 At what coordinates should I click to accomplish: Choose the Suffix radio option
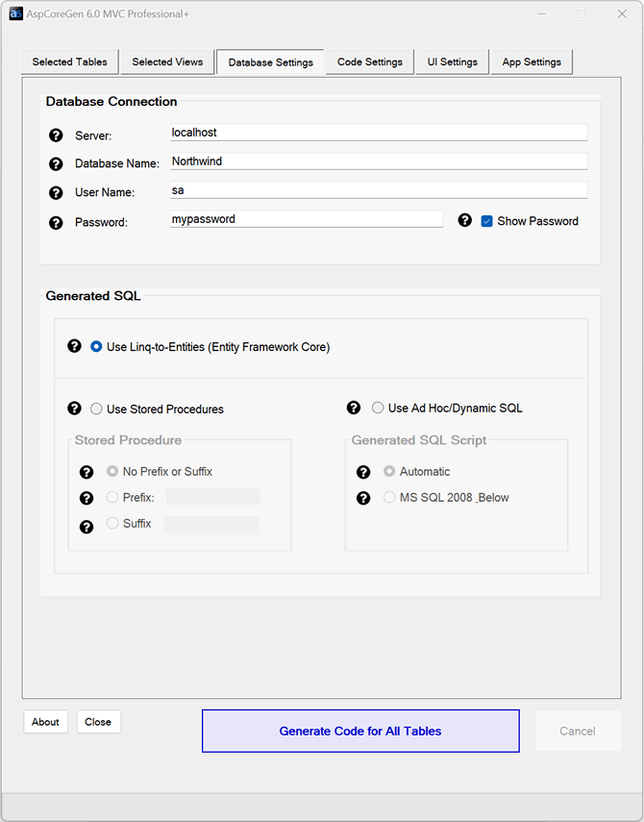click(112, 523)
